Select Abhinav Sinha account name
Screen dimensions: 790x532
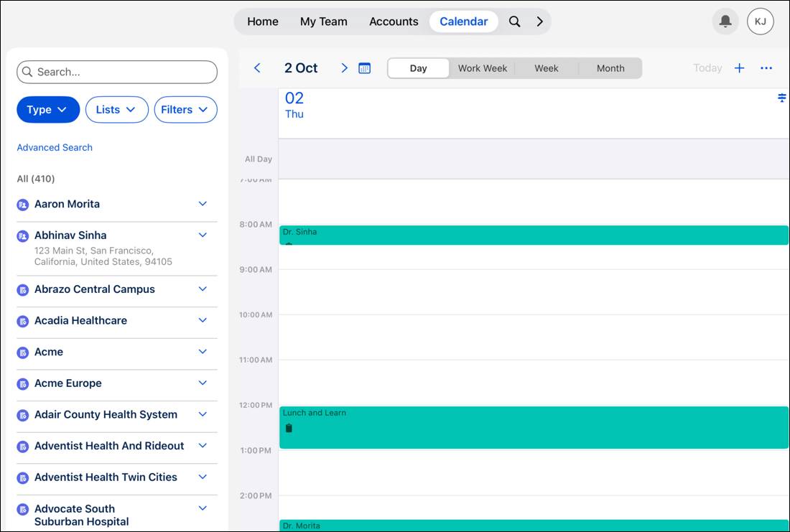coord(70,235)
